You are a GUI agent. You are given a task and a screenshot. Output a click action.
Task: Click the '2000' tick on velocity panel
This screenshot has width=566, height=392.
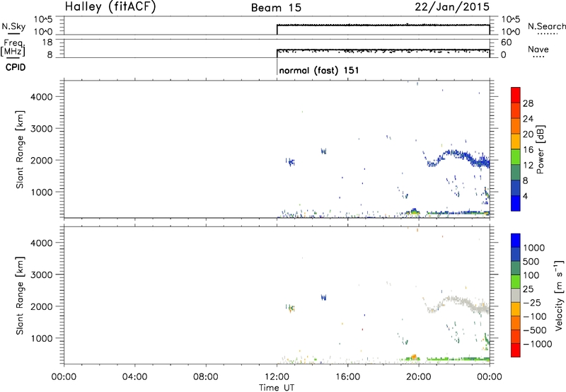point(42,306)
